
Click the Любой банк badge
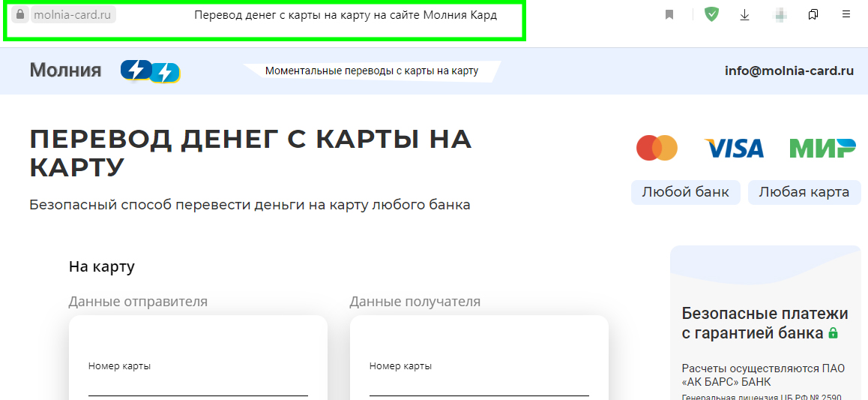(685, 192)
